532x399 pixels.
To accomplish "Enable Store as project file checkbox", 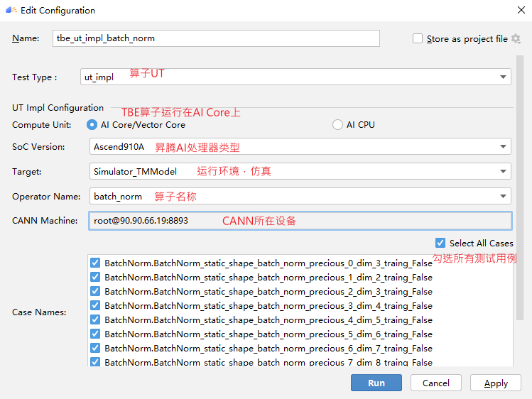I will (x=418, y=38).
